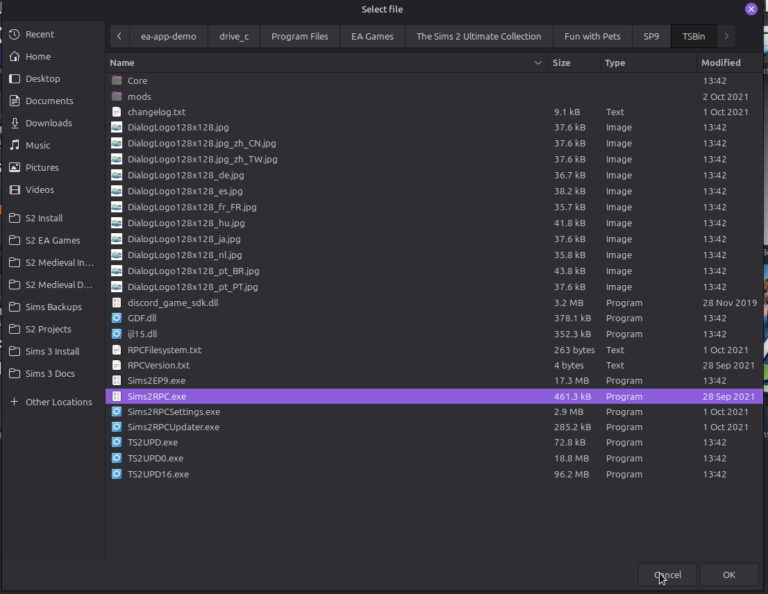Go to EA Games path segment

(x=372, y=37)
